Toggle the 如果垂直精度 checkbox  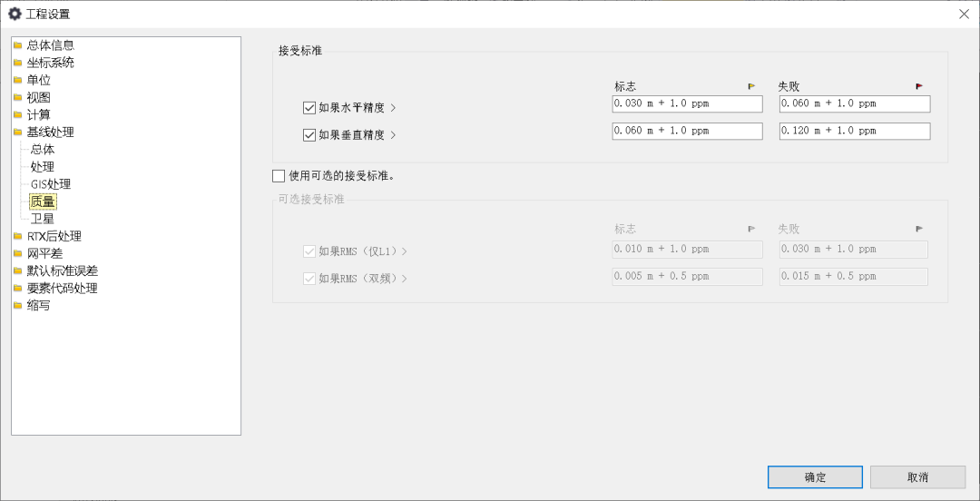tap(309, 134)
